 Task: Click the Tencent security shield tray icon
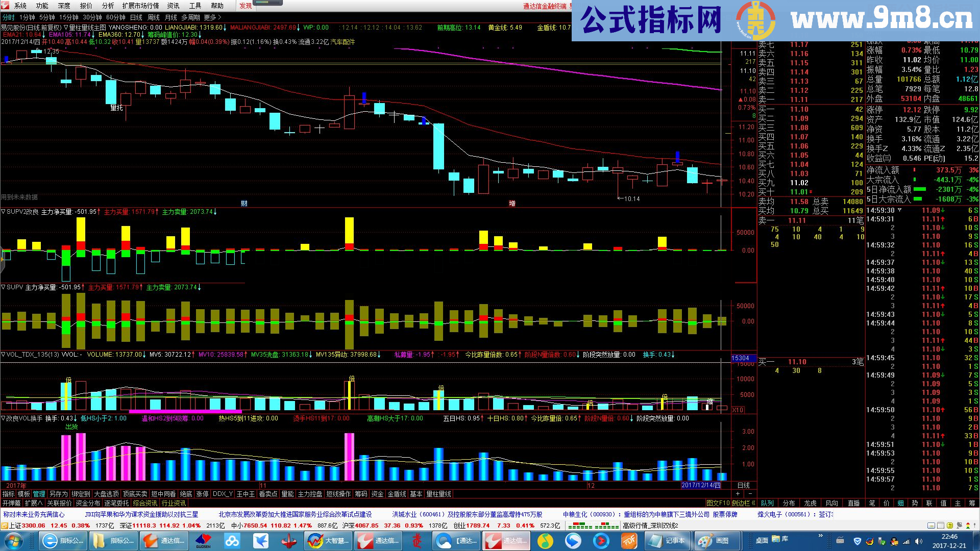click(857, 541)
